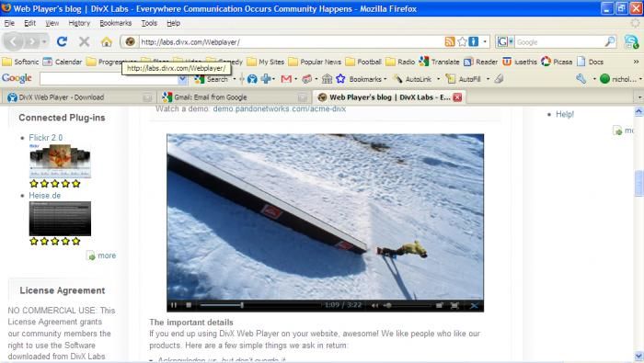The image size is (644, 363).
Task: Switch to Gmail: Email from Google tab
Action: [x=234, y=97]
